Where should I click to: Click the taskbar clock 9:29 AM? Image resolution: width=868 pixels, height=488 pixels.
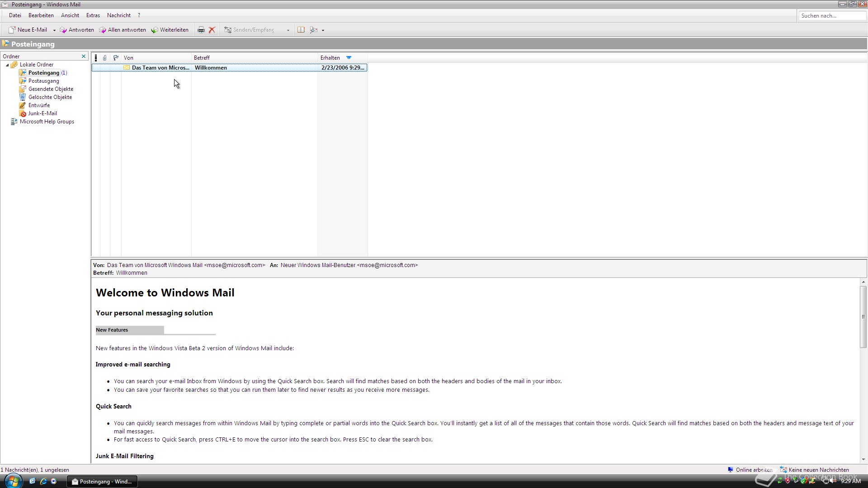tap(851, 482)
